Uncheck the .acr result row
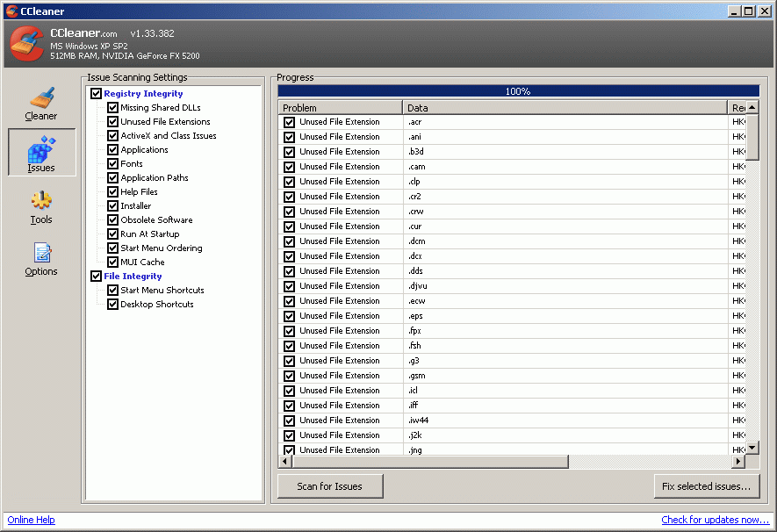Viewport: 777px width, 532px height. pyautogui.click(x=290, y=122)
